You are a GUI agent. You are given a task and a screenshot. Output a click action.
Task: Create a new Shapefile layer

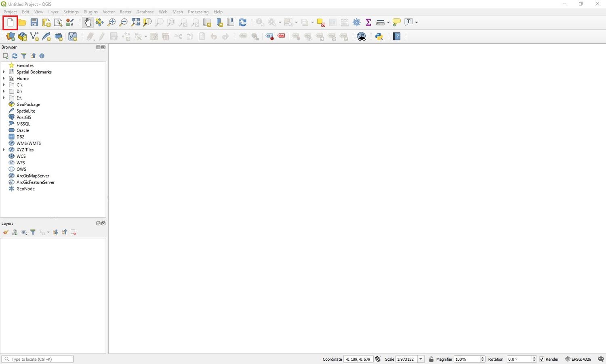click(x=34, y=36)
